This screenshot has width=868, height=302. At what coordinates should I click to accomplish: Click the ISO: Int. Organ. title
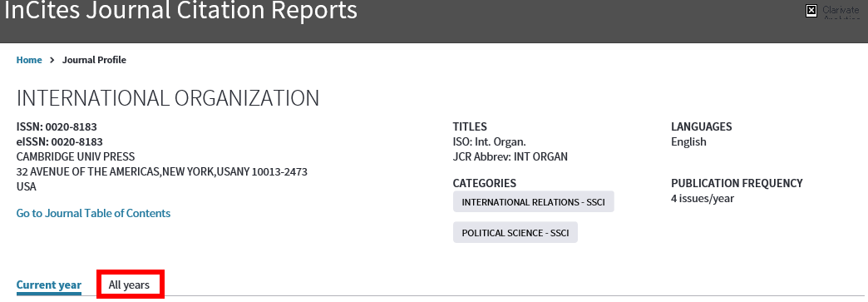(490, 142)
